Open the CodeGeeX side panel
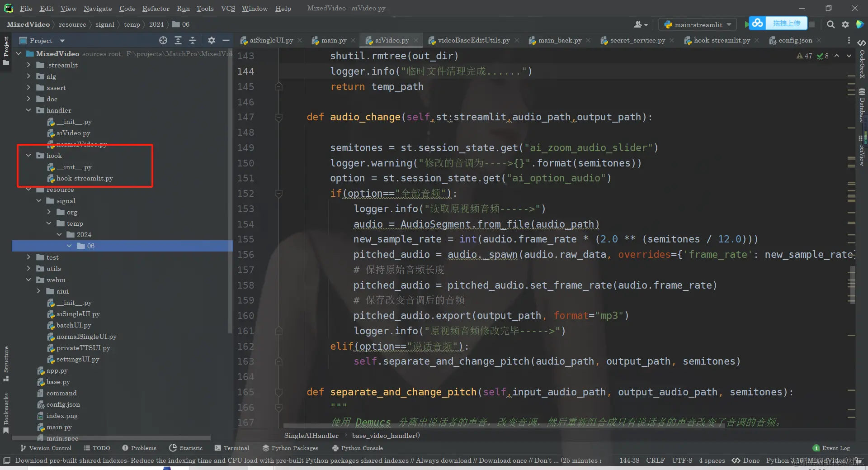 click(x=862, y=59)
